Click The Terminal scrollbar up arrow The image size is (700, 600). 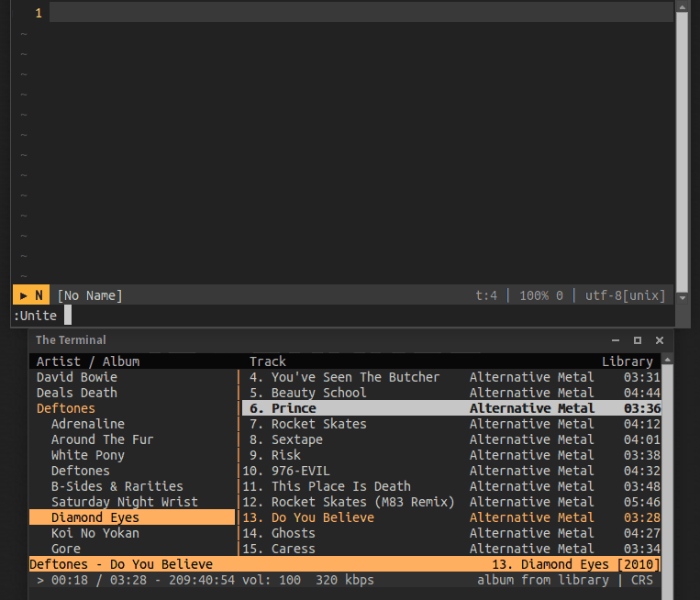click(x=667, y=360)
